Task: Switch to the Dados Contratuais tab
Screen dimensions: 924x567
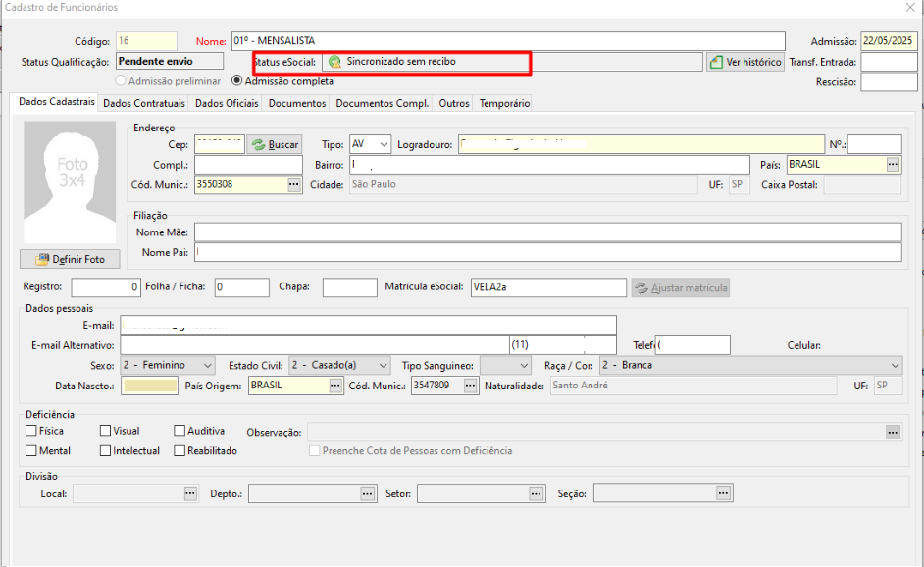Action: tap(144, 103)
